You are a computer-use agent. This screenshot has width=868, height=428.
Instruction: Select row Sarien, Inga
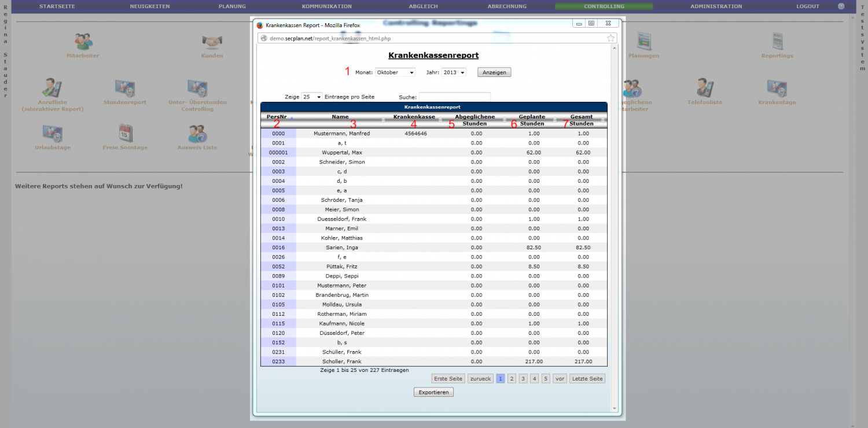click(434, 248)
